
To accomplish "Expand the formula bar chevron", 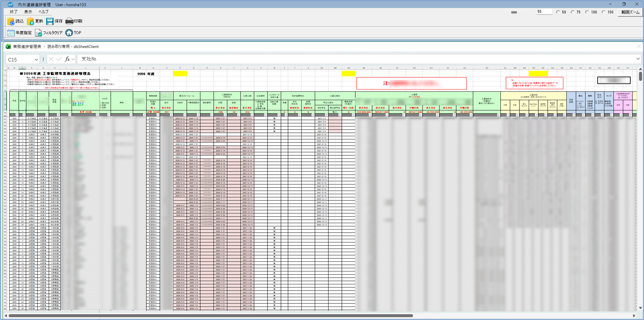I will [x=638, y=59].
